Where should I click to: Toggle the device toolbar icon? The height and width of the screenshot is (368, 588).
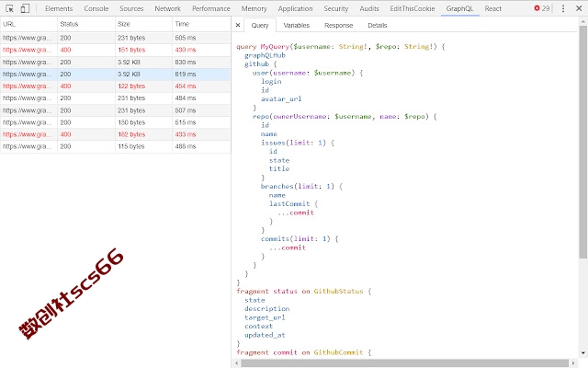25,8
